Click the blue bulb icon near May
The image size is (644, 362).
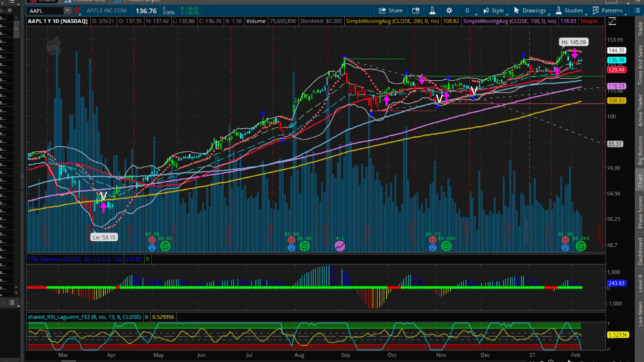(x=152, y=248)
